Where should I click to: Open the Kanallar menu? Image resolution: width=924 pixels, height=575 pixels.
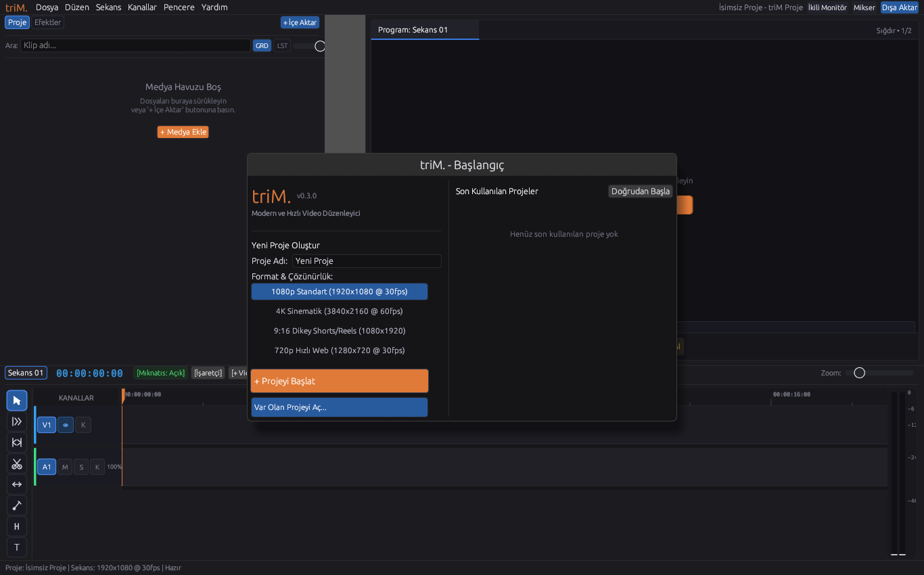tap(142, 7)
